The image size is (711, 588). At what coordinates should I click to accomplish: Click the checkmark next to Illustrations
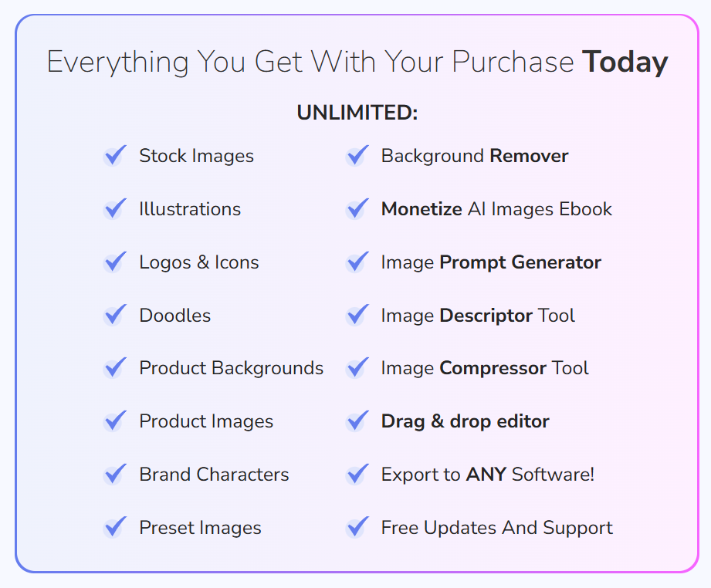(115, 209)
